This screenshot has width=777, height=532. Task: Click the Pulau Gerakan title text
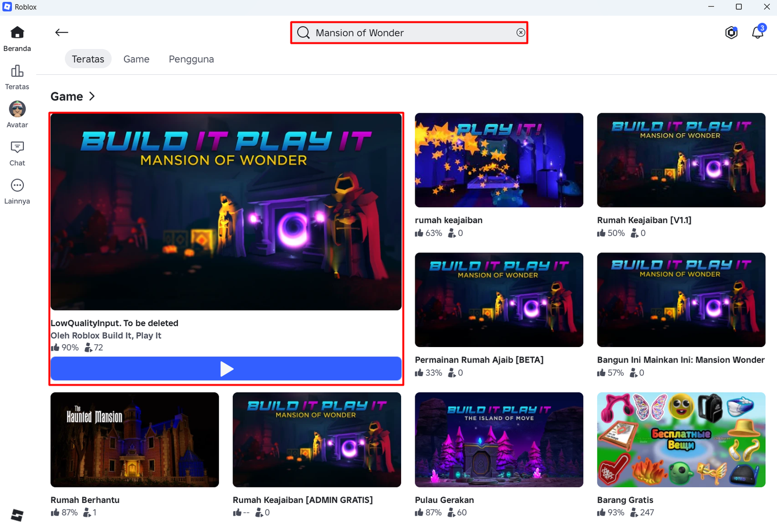tap(444, 500)
